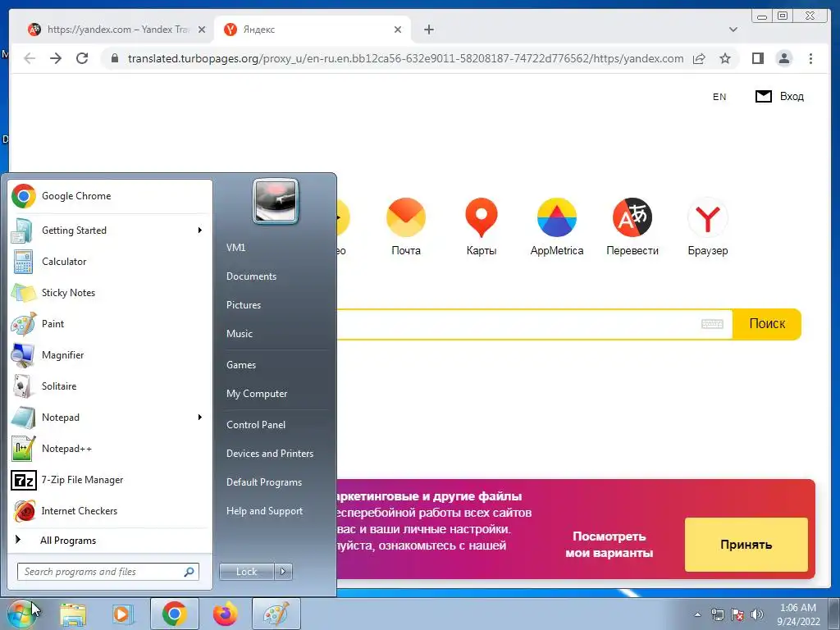Viewport: 840px width, 630px height.
Task: Go back in Chrome
Action: (30, 58)
